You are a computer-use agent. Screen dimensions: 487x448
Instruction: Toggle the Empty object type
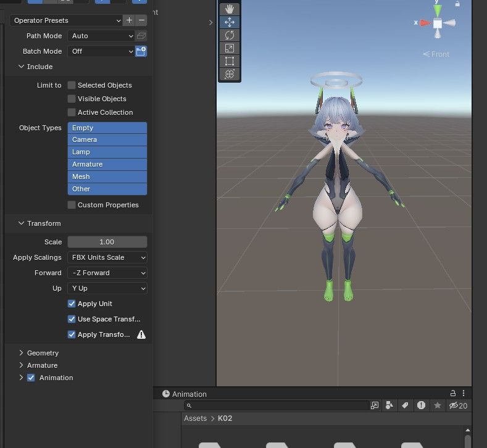pos(107,128)
